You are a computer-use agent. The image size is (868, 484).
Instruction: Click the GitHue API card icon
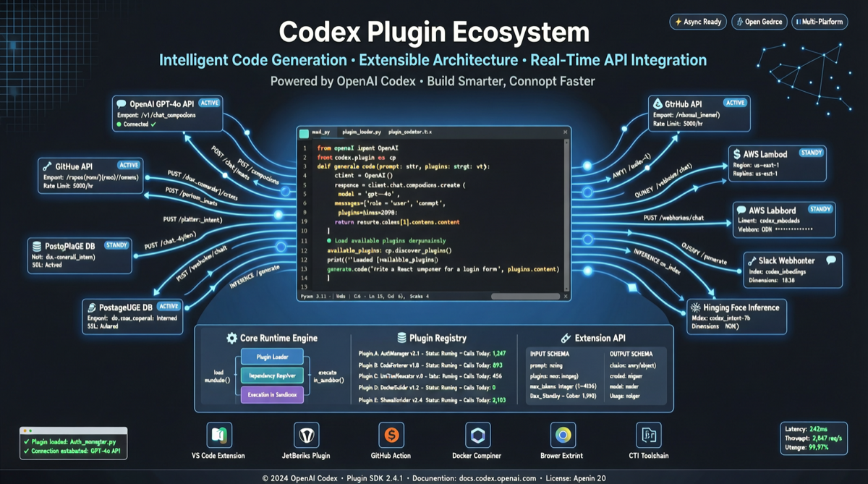48,166
